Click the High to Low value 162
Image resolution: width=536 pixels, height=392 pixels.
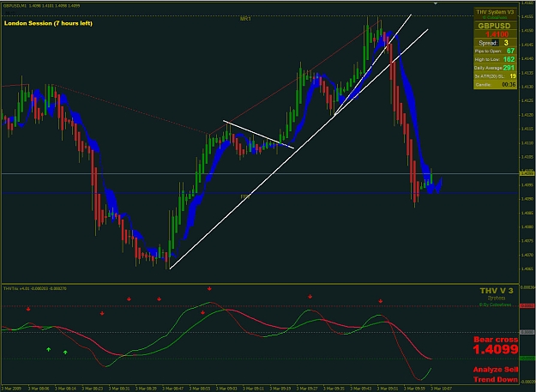(x=509, y=59)
